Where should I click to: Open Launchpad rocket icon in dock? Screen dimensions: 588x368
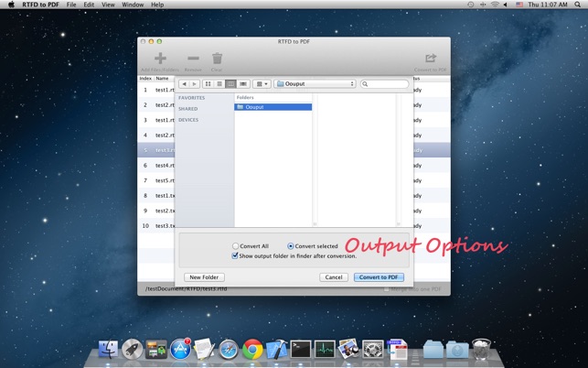coord(132,349)
